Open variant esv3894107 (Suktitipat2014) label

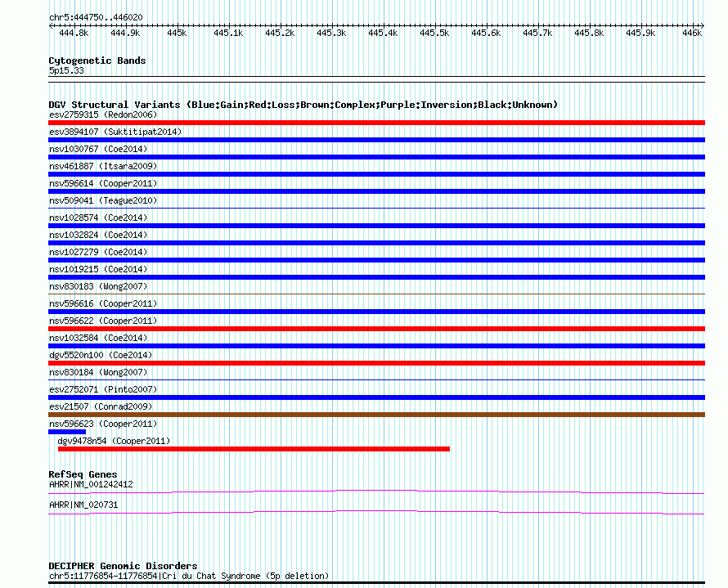point(115,132)
